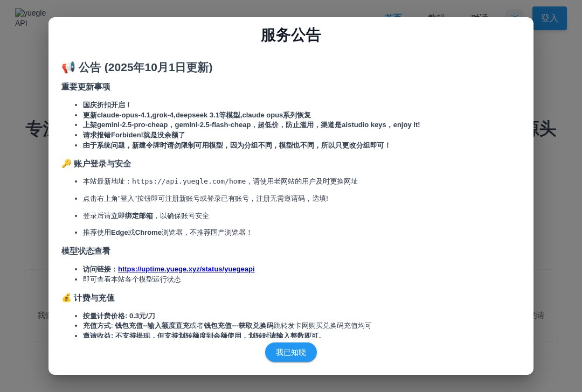Image resolution: width=582 pixels, height=392 pixels.
Task: Click the 模型状态查看 section heading
Action: (86, 251)
